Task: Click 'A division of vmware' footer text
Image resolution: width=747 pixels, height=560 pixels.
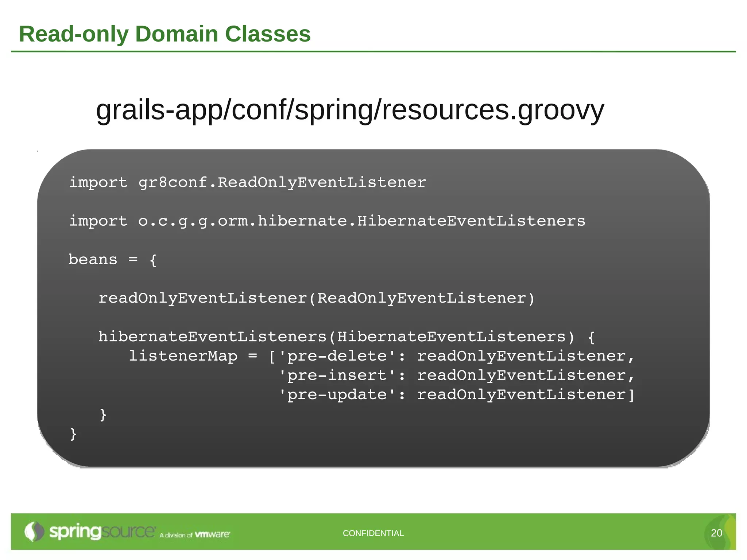Action: (x=195, y=535)
